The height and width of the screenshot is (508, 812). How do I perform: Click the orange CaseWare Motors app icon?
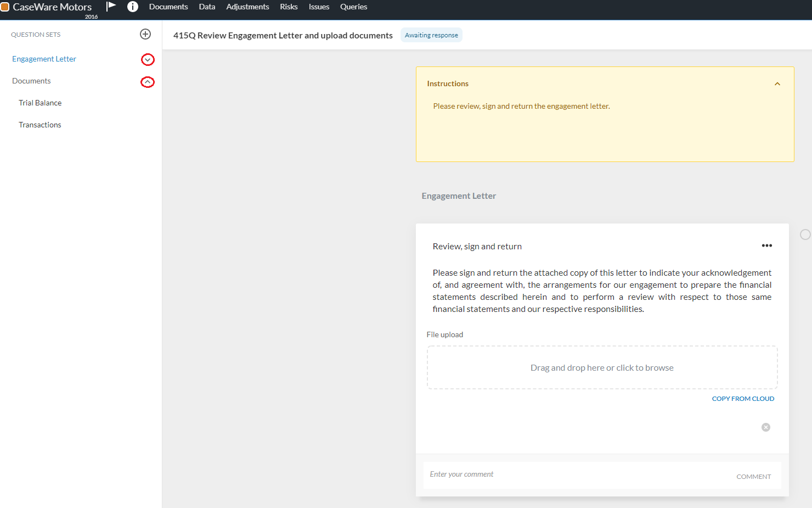pyautogui.click(x=5, y=7)
